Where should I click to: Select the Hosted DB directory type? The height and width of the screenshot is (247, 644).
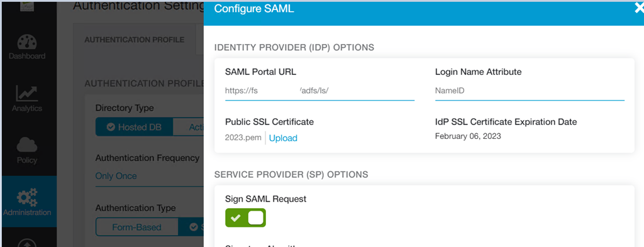tap(135, 127)
